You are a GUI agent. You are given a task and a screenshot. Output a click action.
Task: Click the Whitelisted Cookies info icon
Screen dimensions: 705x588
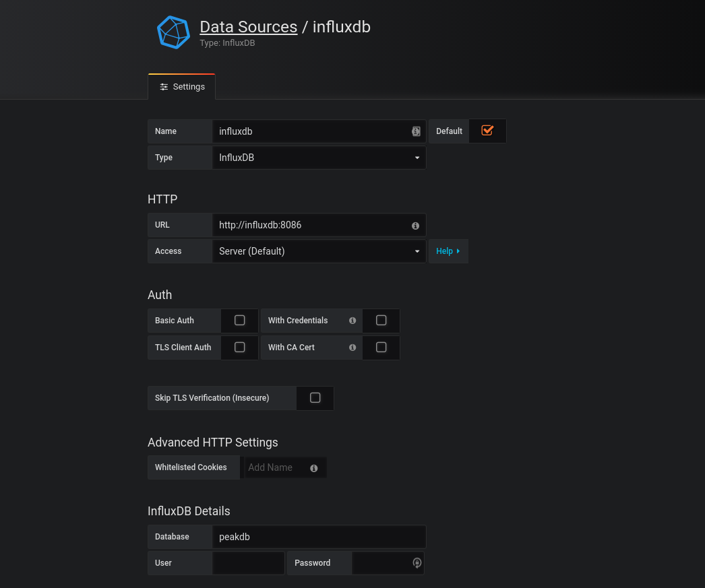tap(314, 468)
